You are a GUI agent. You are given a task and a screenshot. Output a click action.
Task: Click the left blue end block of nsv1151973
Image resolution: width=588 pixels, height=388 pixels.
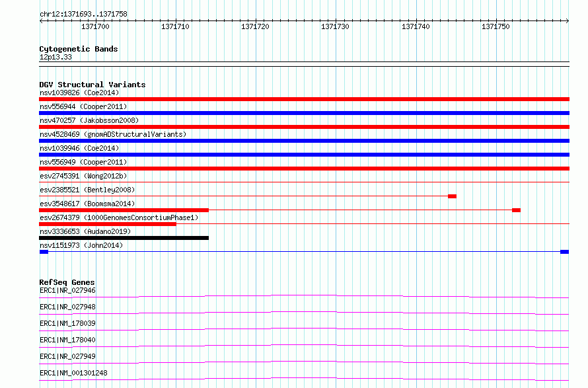tap(44, 252)
